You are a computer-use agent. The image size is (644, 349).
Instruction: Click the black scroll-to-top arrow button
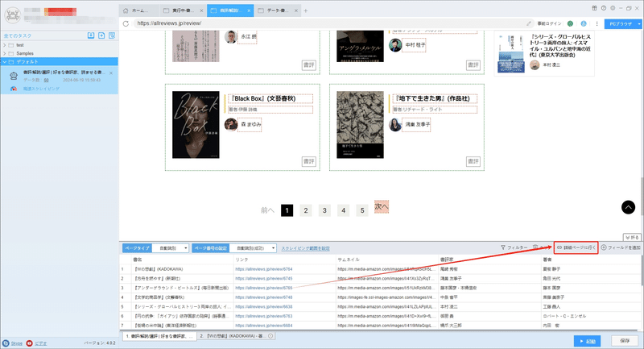click(628, 207)
